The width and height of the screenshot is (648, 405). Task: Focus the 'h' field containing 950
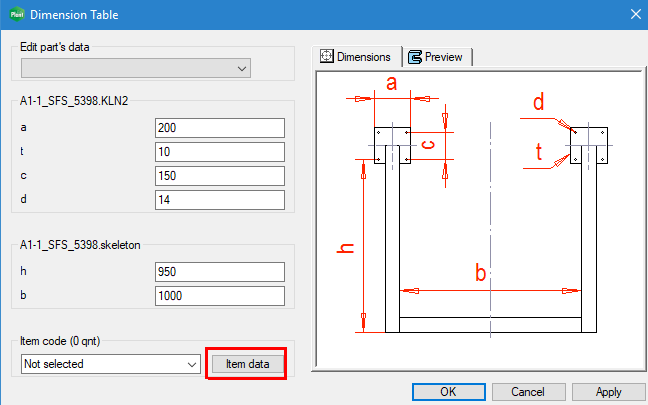pyautogui.click(x=220, y=272)
